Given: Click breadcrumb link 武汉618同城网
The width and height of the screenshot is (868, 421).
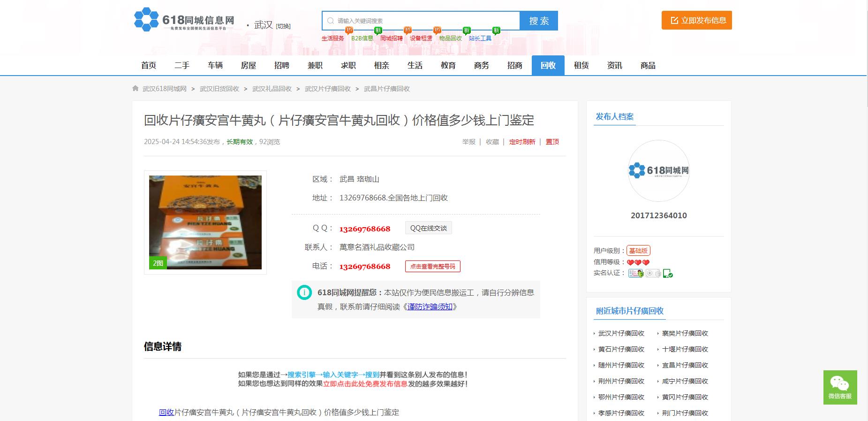Looking at the screenshot, I should tap(165, 89).
